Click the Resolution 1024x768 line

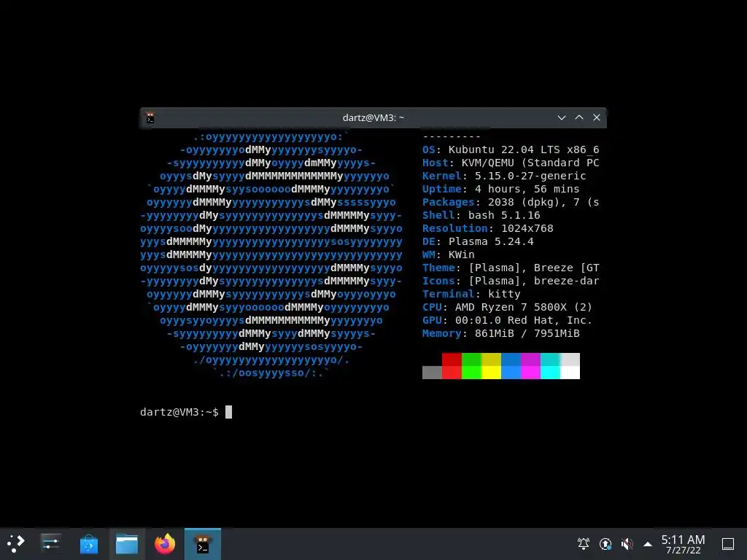point(488,228)
